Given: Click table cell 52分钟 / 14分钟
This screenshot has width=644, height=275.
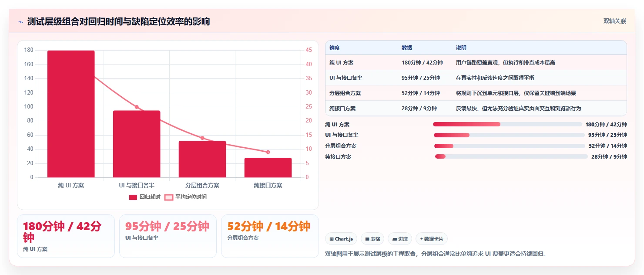Looking at the screenshot, I should point(421,93).
